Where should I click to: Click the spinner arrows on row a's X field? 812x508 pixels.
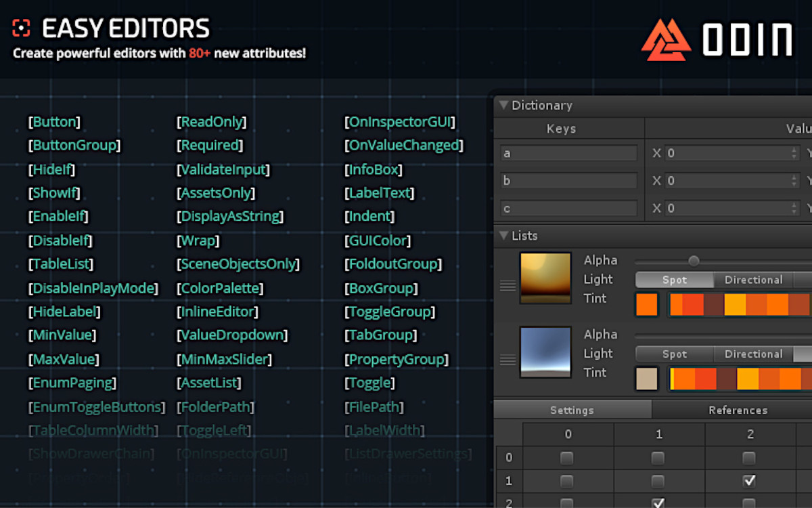pyautogui.click(x=794, y=153)
